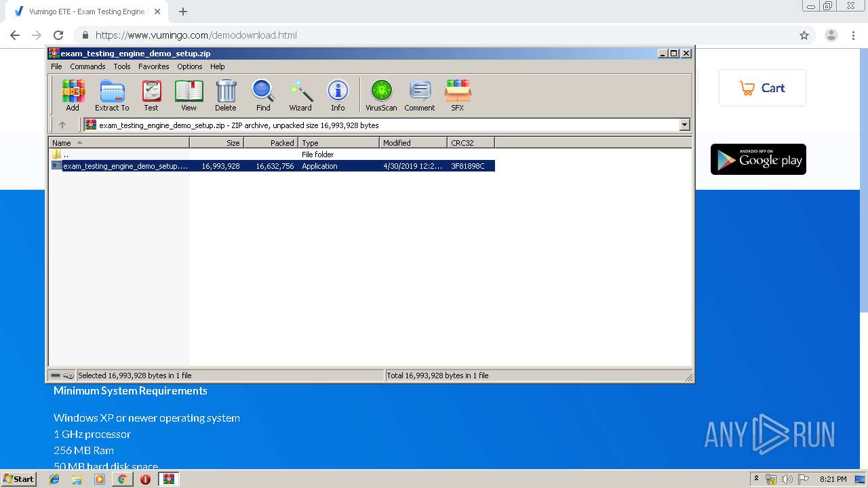Show hidden tray icons arrow
Image resolution: width=868 pixels, height=488 pixels.
[x=757, y=479]
